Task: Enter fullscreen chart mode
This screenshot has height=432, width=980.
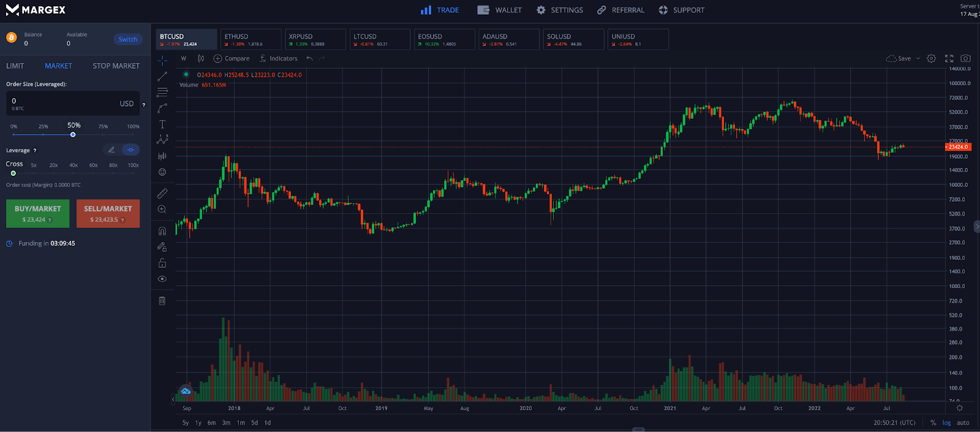Action: [949, 58]
